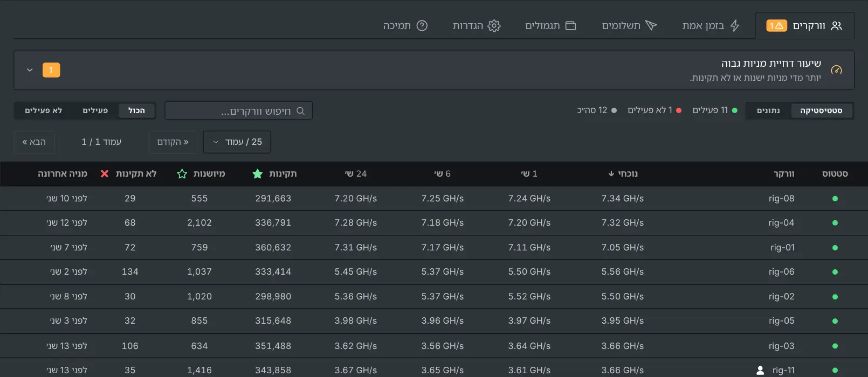Select the הכול filter option

(x=137, y=110)
